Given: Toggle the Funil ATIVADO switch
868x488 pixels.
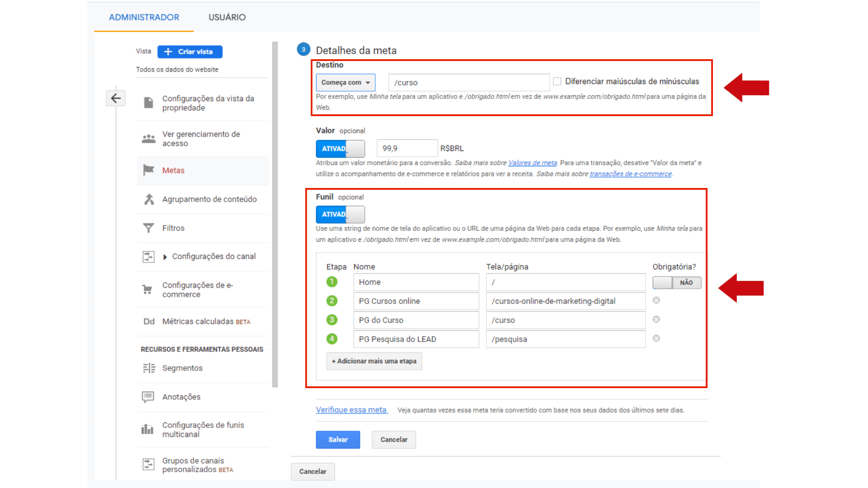Looking at the screenshot, I should 340,215.
